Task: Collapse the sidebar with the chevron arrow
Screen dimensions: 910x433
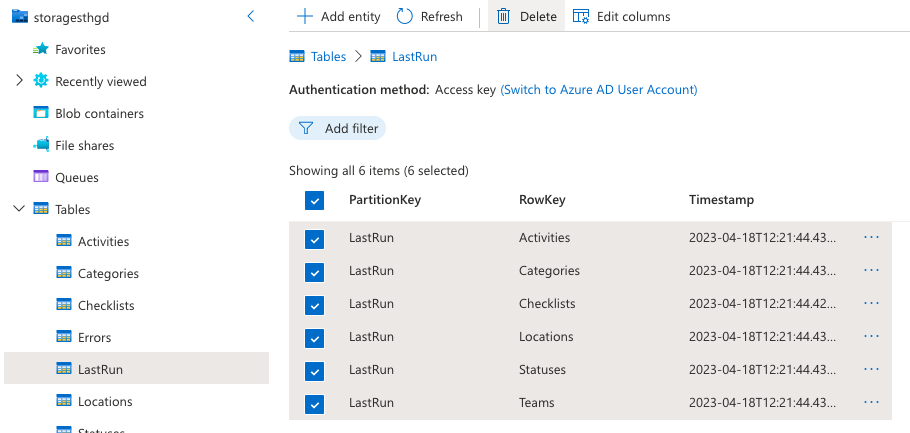Action: click(251, 16)
